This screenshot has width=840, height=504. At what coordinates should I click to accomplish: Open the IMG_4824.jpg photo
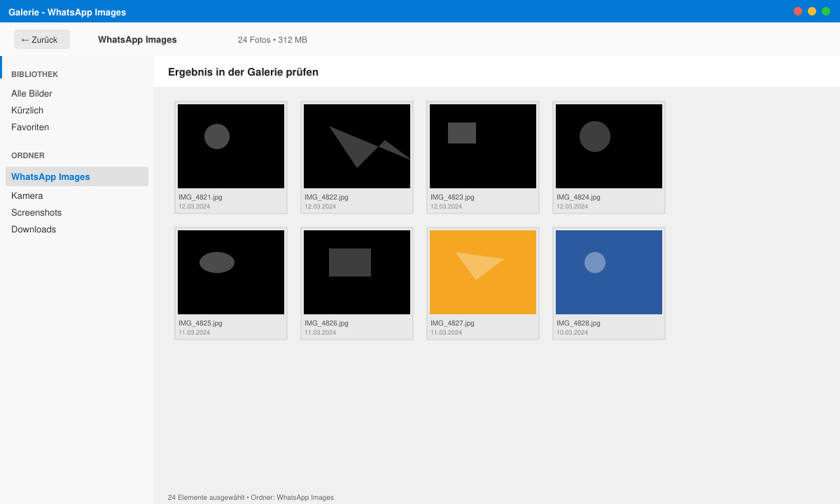[609, 146]
